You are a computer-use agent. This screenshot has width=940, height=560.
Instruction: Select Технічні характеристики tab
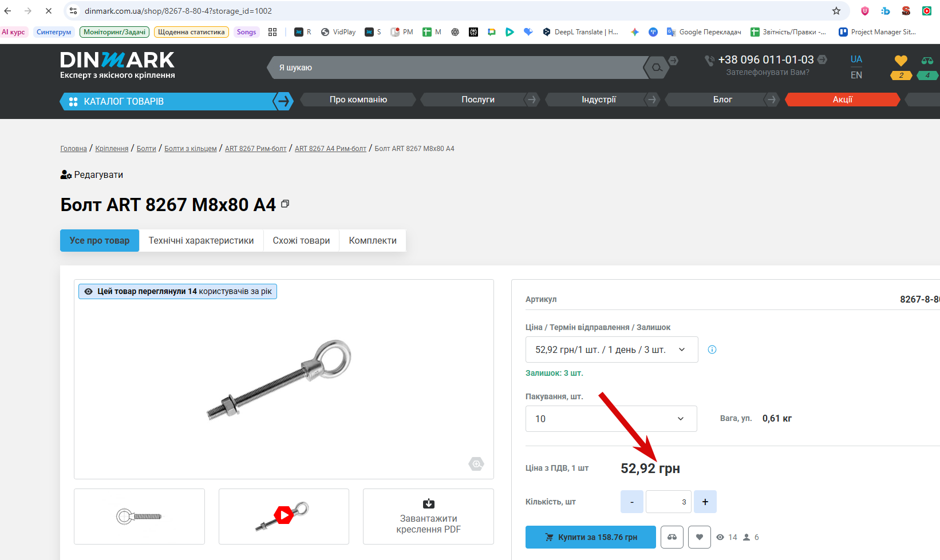click(201, 241)
